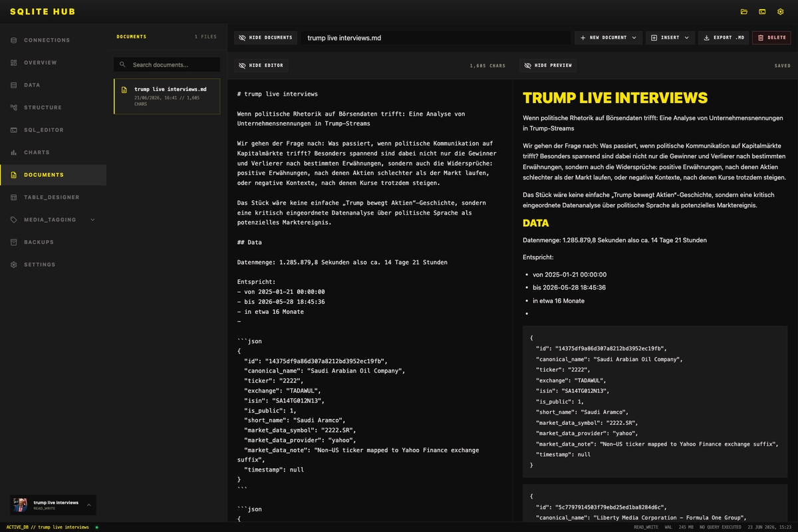This screenshot has width=798, height=532.
Task: Click the Data table icon in sidebar
Action: click(x=14, y=85)
